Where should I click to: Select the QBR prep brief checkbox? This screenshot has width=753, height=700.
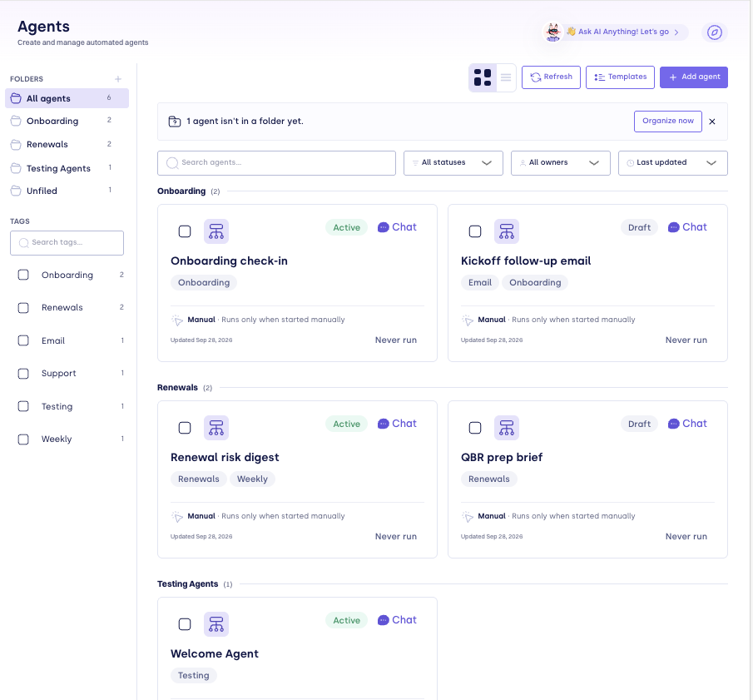coord(475,428)
